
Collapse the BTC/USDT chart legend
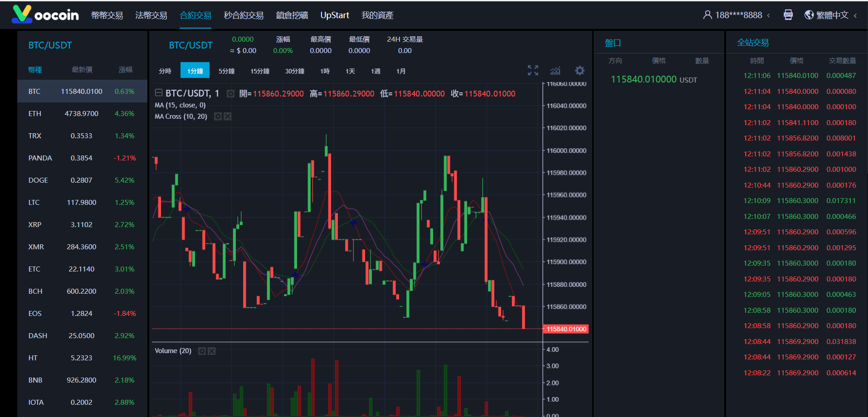(x=159, y=93)
